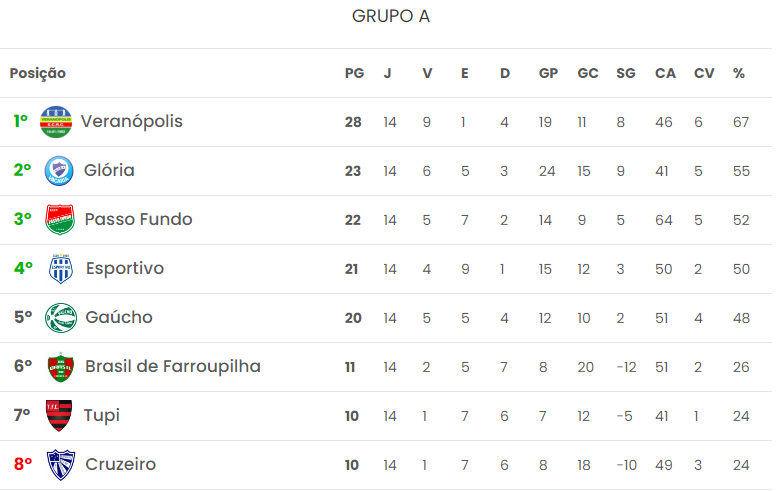Click the GRUPO A table title
The height and width of the screenshot is (491, 779).
391,17
